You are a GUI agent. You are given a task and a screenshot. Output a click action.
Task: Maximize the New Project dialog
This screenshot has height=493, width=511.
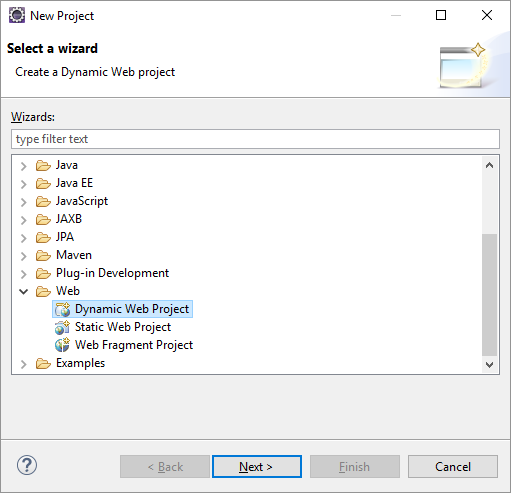click(441, 15)
